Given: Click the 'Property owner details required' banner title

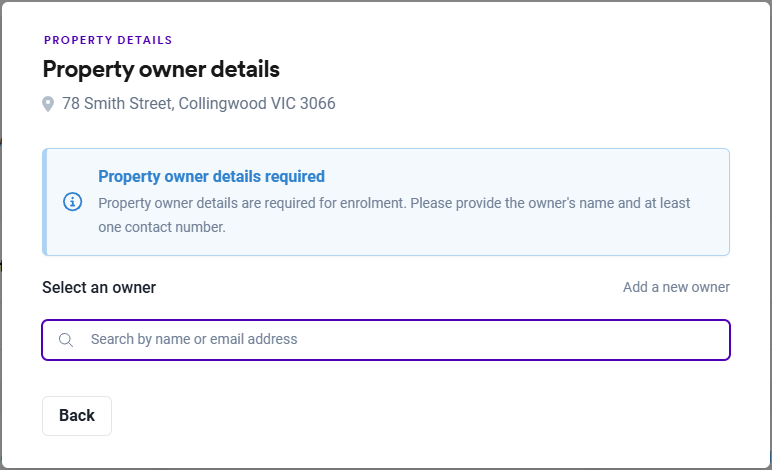Looking at the screenshot, I should click(211, 176).
